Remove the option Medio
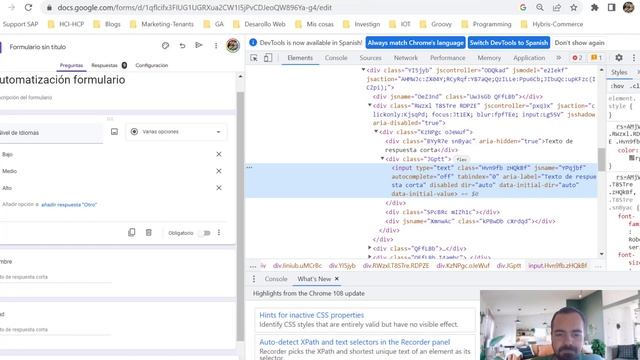Image resolution: width=640 pixels, height=360 pixels. point(219,171)
